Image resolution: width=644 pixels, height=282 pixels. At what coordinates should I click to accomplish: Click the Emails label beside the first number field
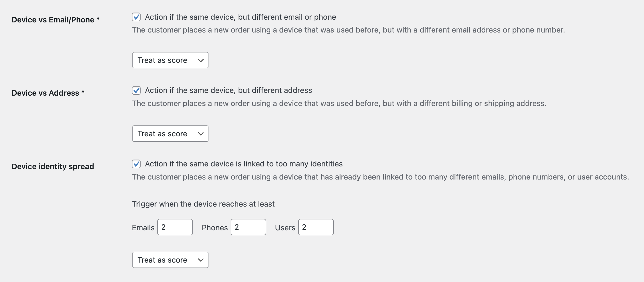pos(143,228)
